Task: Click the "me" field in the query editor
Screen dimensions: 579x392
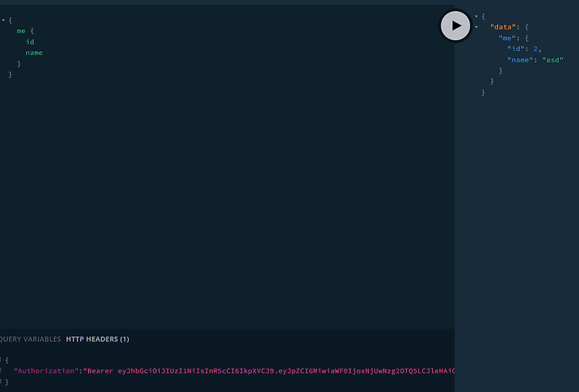Action: tap(21, 31)
